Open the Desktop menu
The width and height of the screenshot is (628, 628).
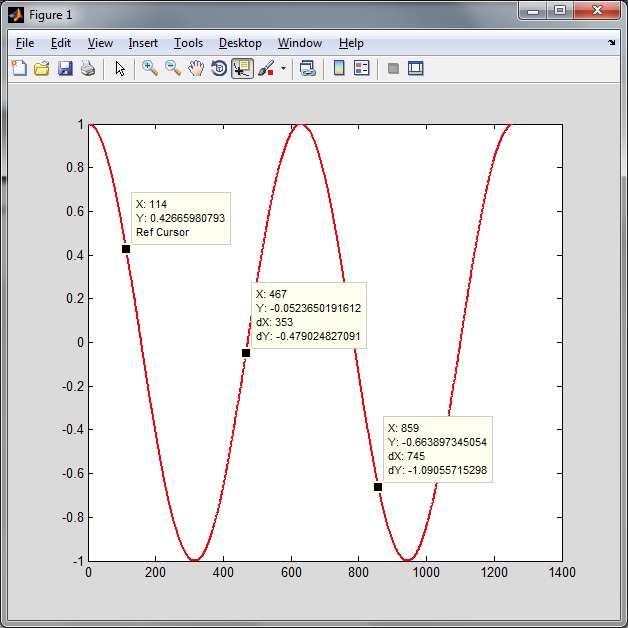click(240, 43)
